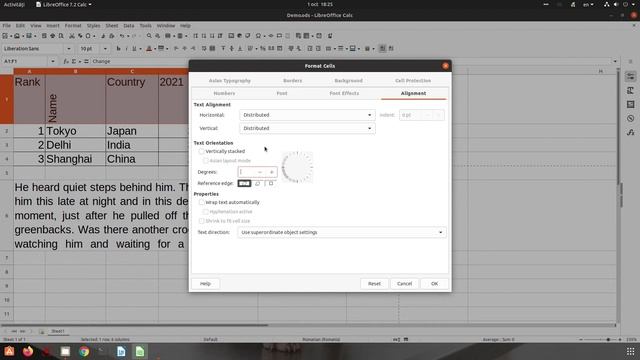This screenshot has height=360, width=640.
Task: Open the sidebar Properties panel icon
Action: [631, 76]
